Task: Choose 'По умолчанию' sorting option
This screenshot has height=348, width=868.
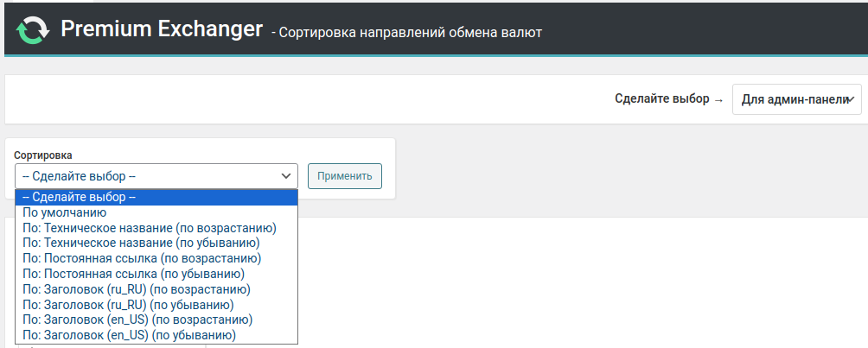Action: click(x=156, y=212)
